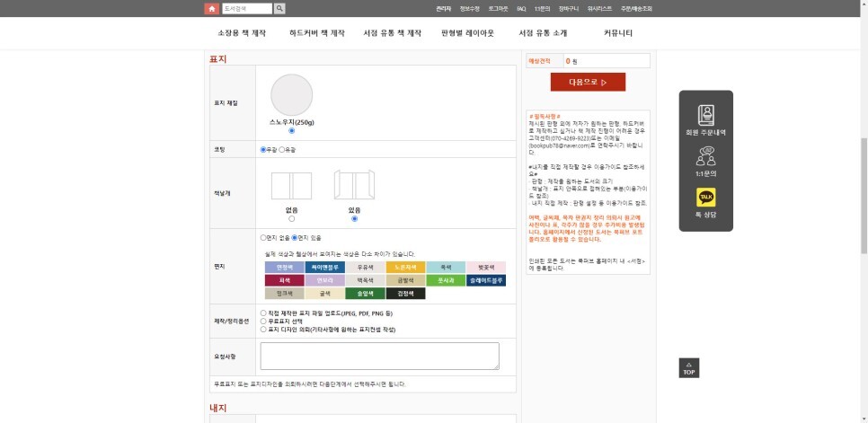Choose 무광 coating option

(263, 150)
